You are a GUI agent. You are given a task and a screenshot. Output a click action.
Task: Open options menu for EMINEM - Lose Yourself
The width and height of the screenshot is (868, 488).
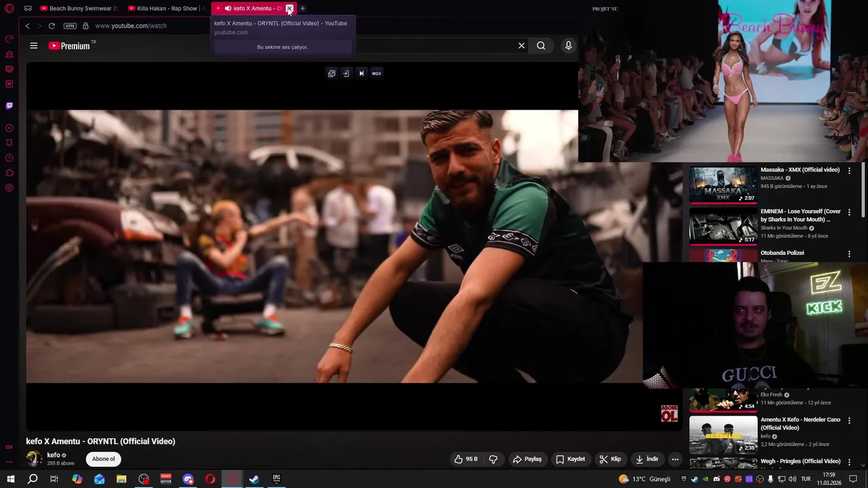pos(849,212)
